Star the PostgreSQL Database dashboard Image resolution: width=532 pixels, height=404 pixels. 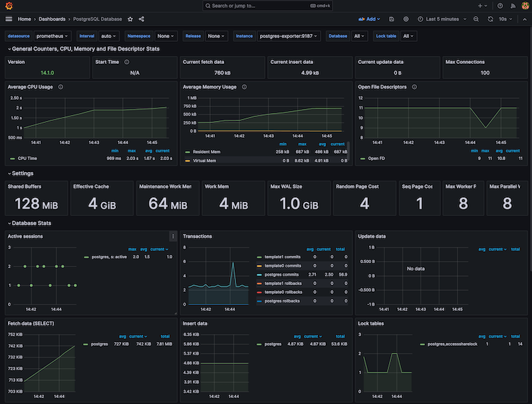click(130, 19)
